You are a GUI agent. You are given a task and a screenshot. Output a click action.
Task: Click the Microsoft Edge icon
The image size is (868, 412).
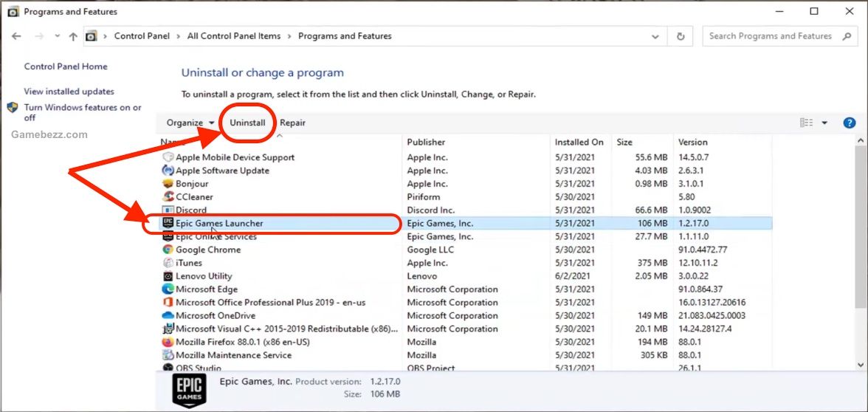168,289
